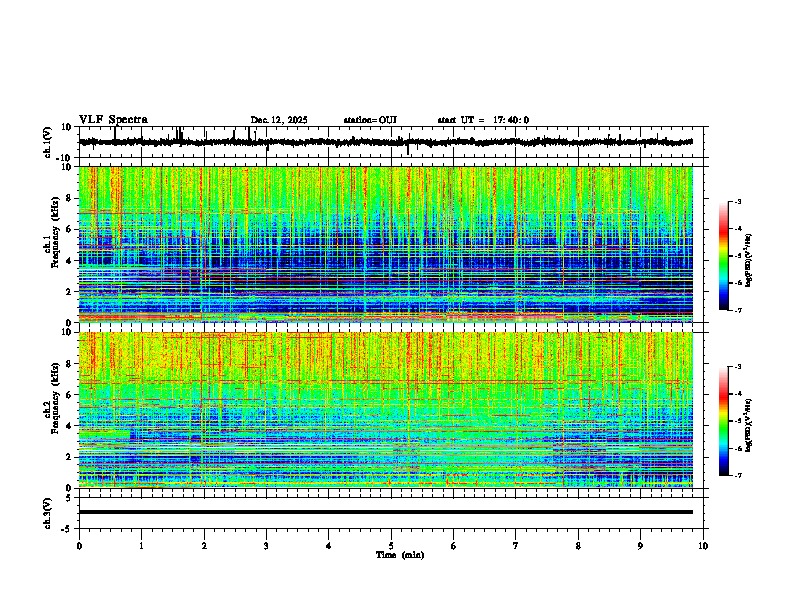Click time axis tick label "9"

click(640, 546)
